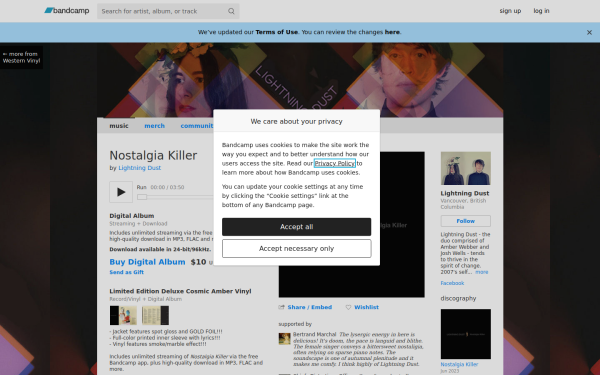Go to more from Western Vinyl
Screen dimensions: 600x375
click(21, 57)
